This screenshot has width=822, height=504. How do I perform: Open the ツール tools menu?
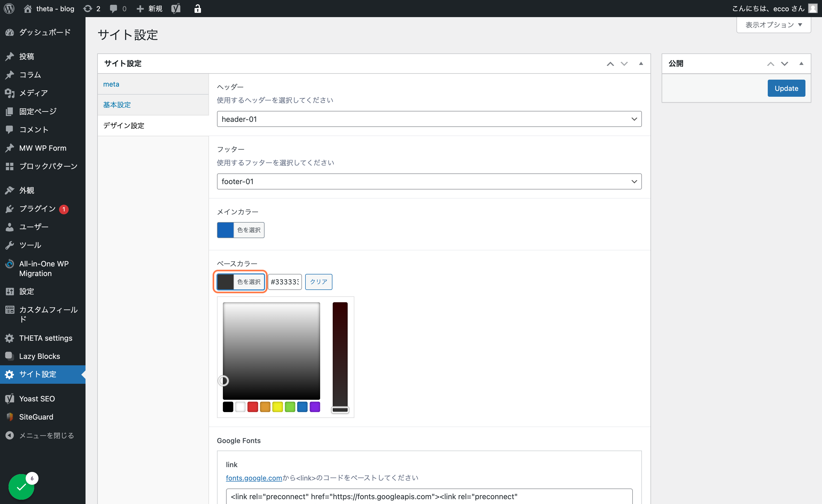click(x=43, y=245)
